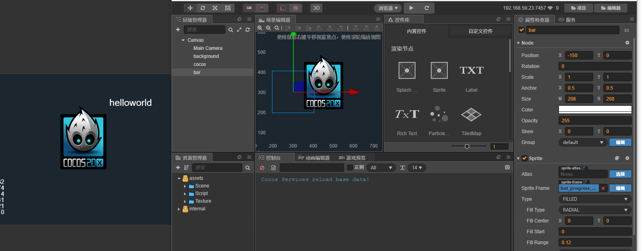Expand the Texture folder in assets
Image resolution: width=644 pixels, height=251 pixels.
pos(185,202)
